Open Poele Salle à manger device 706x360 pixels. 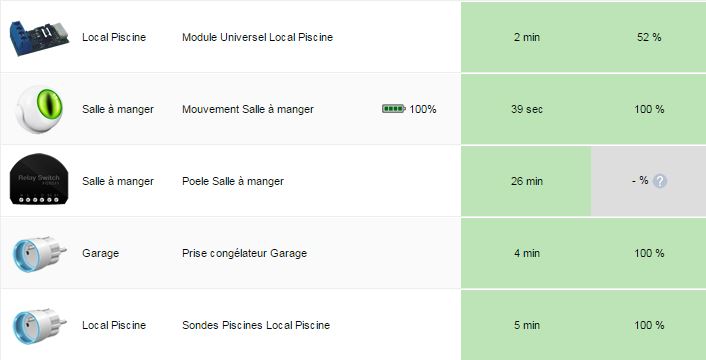click(x=233, y=181)
